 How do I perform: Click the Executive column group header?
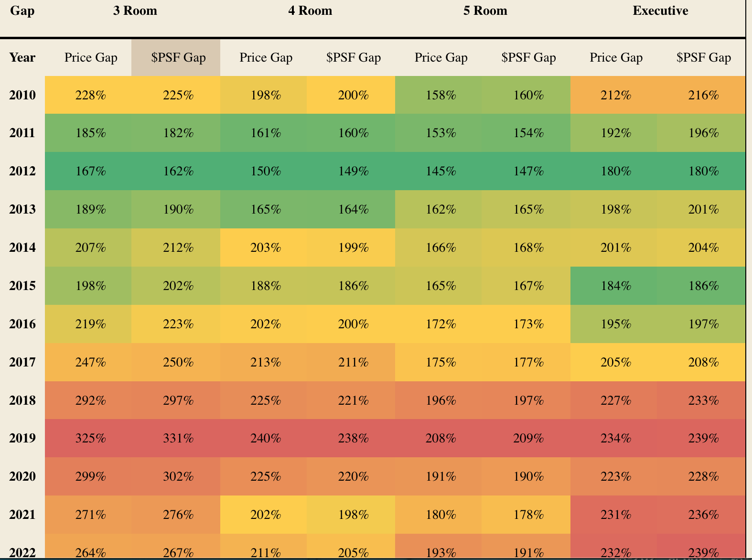pos(660,11)
